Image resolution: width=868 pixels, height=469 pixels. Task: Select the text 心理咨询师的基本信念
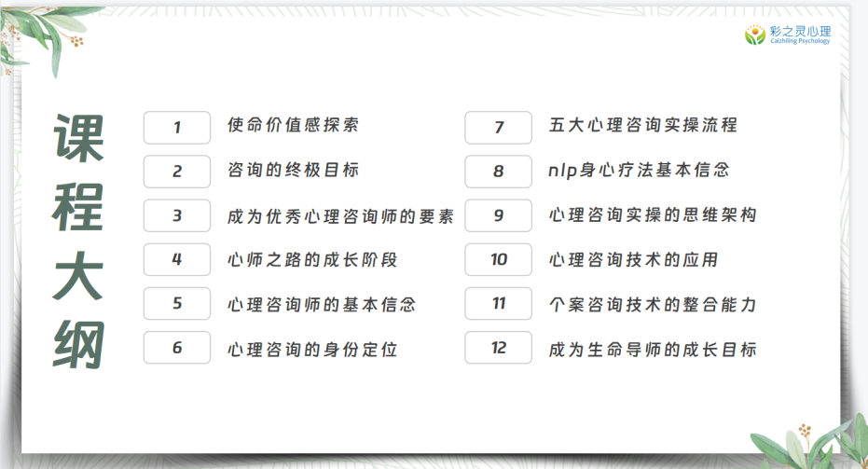(322, 304)
